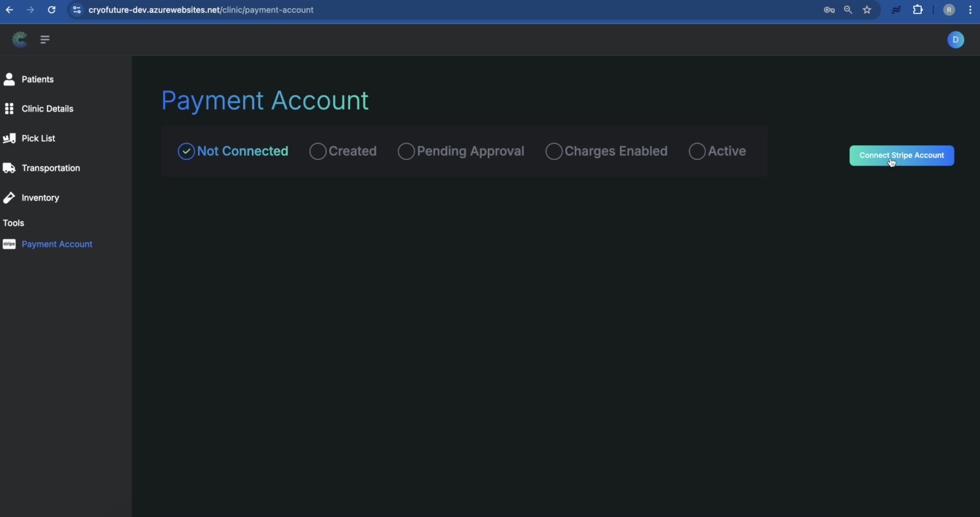This screenshot has width=980, height=517.
Task: Click the Connect Stripe Account button
Action: (902, 155)
